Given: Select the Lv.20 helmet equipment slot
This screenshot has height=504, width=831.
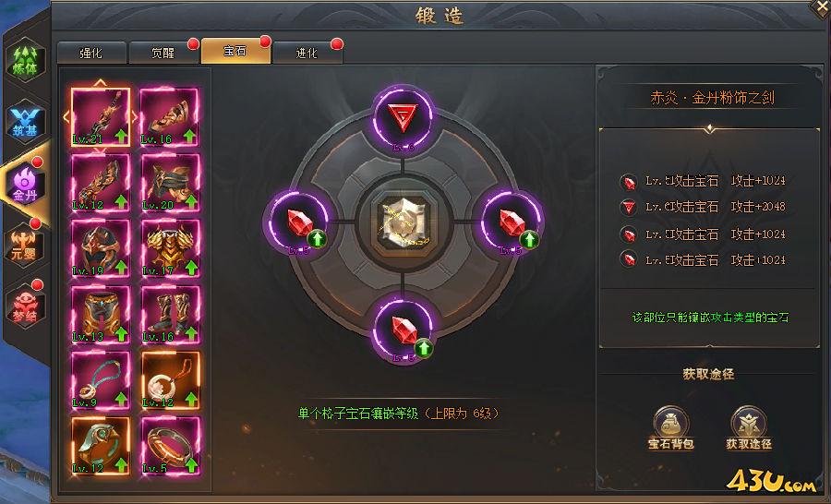Looking at the screenshot, I should point(170,183).
